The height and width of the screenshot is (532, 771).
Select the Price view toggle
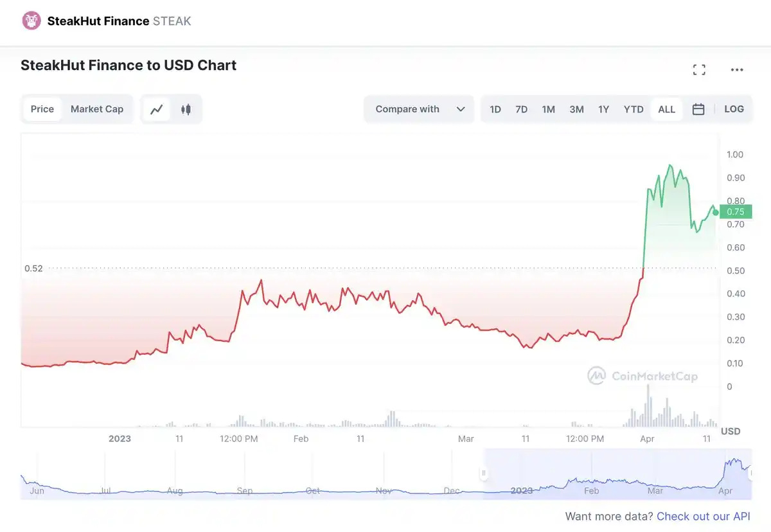point(42,109)
